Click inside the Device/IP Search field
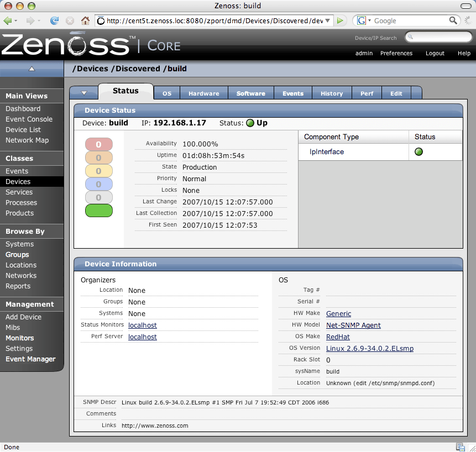 pyautogui.click(x=440, y=37)
